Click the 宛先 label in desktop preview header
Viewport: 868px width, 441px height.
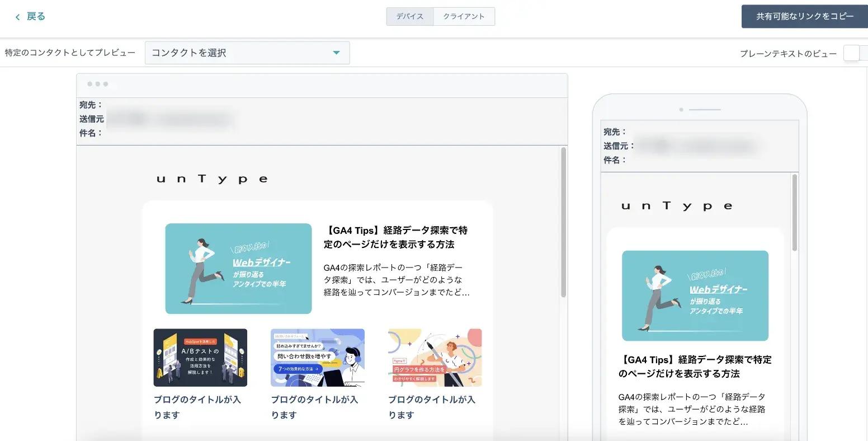(x=91, y=105)
